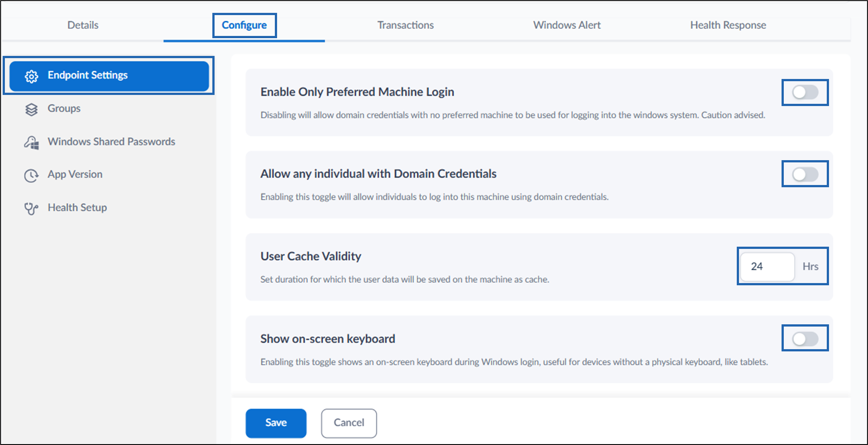Click the User Cache Validity hours field
This screenshot has width=868, height=445.
767,266
